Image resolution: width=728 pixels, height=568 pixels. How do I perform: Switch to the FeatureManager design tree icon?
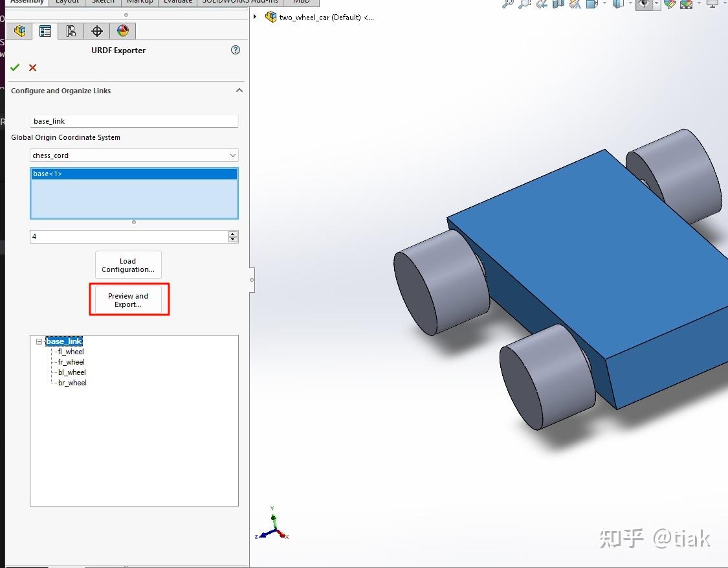tap(45, 30)
